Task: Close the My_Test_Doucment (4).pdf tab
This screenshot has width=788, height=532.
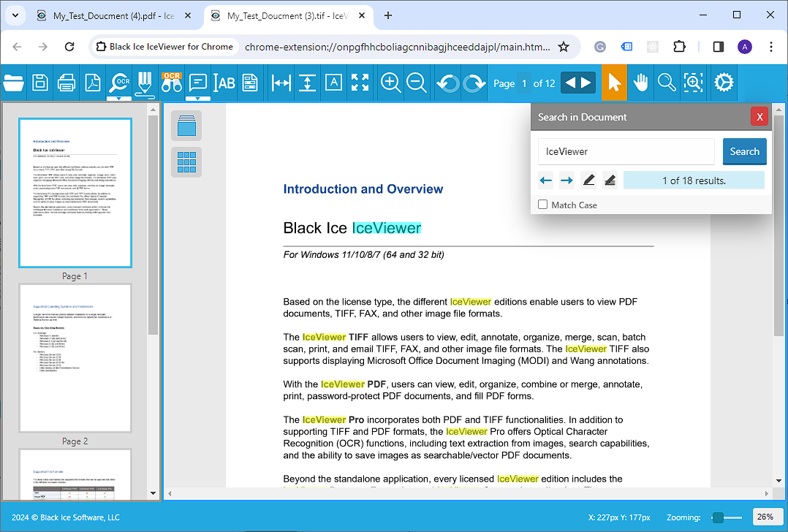Action: tap(187, 15)
